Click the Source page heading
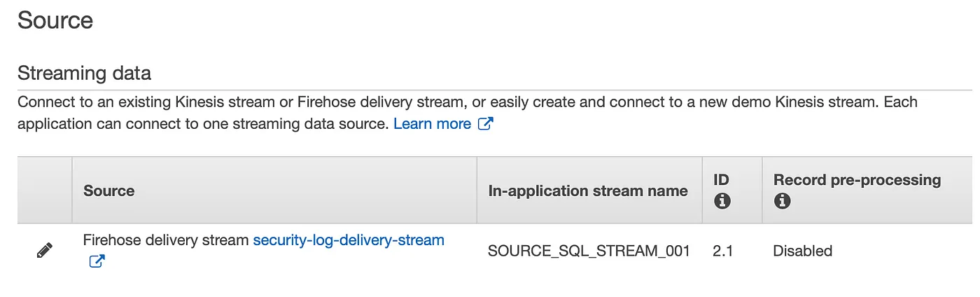This screenshot has width=980, height=297. (55, 20)
